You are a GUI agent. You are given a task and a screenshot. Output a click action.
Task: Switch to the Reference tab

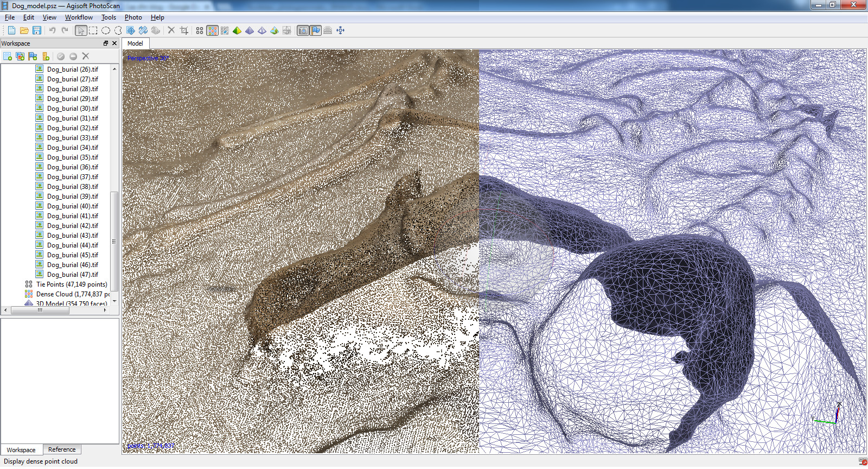click(x=62, y=449)
